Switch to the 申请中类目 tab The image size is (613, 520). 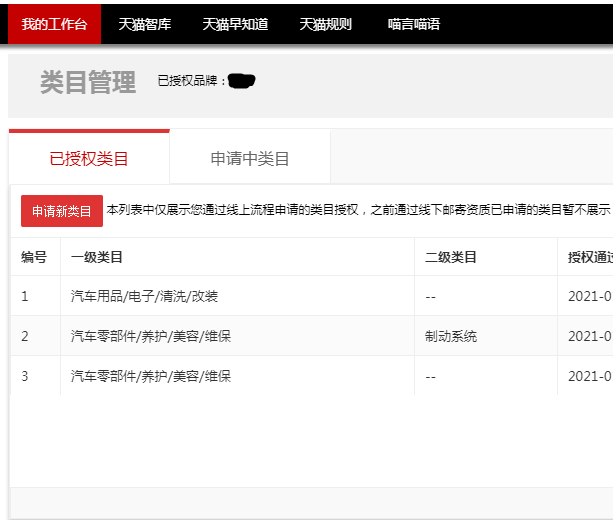tap(250, 158)
